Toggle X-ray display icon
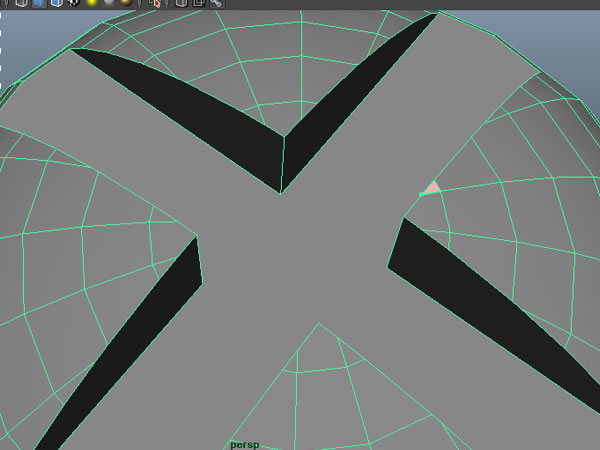 click(181, 3)
